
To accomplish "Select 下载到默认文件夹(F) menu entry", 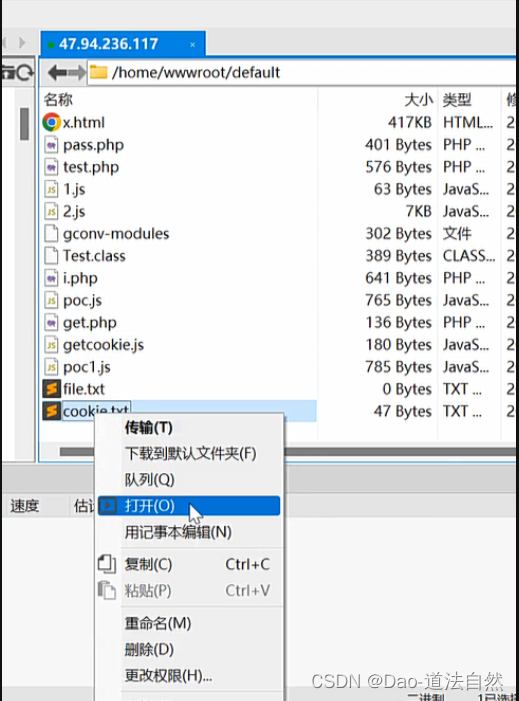I will (190, 454).
